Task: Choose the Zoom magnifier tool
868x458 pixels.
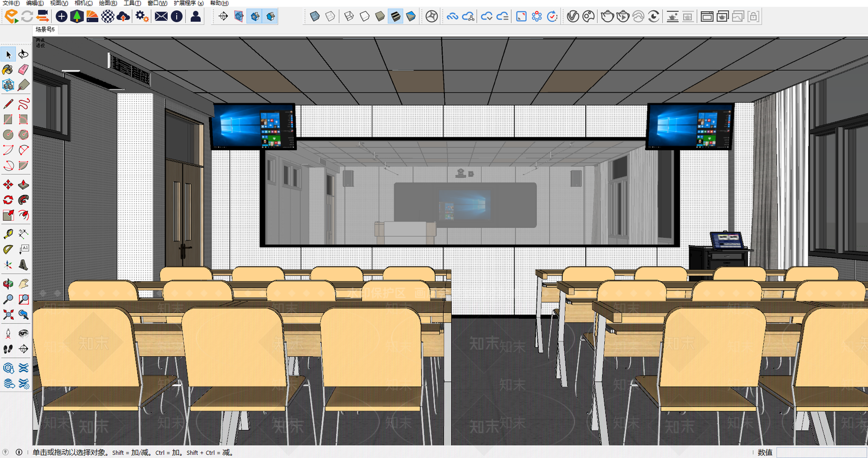Action: pos(8,299)
